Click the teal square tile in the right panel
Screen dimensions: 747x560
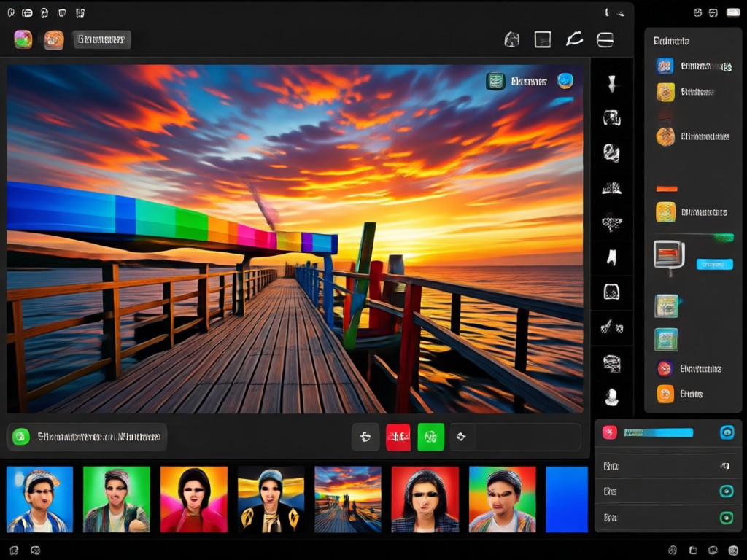666,340
